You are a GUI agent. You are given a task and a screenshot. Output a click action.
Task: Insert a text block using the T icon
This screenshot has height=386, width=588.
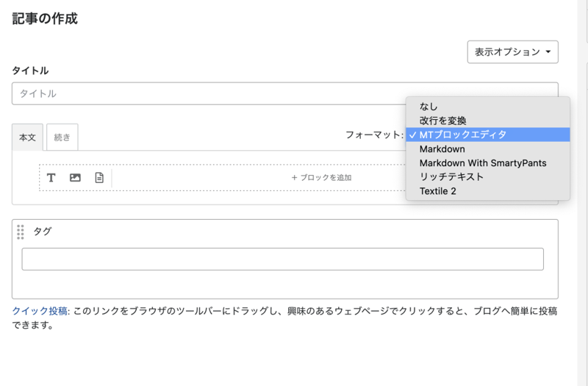click(51, 178)
